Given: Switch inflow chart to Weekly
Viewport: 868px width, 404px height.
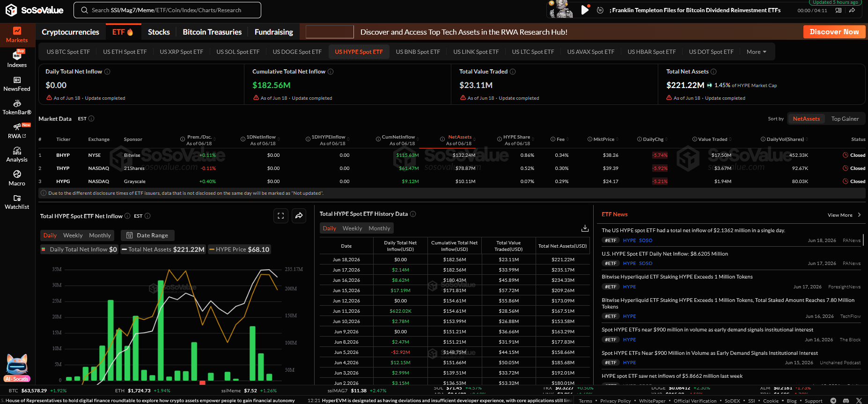Looking at the screenshot, I should pyautogui.click(x=73, y=235).
